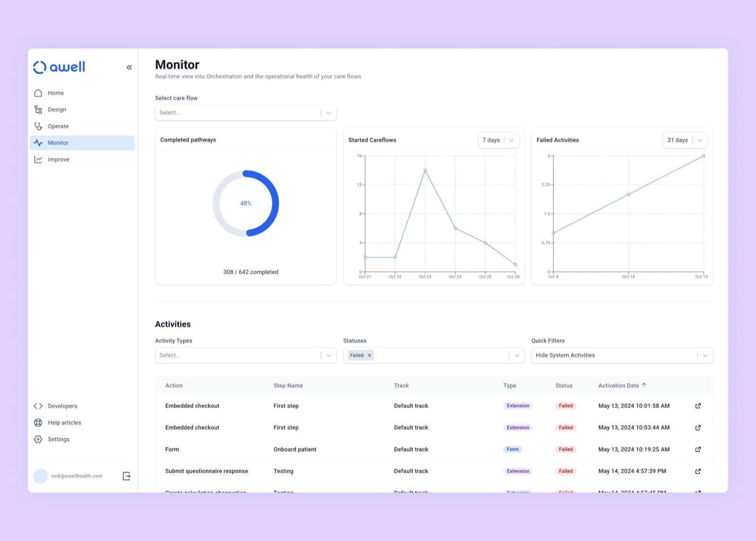
Task: Click the Home house icon in the sidebar
Action: coord(38,93)
